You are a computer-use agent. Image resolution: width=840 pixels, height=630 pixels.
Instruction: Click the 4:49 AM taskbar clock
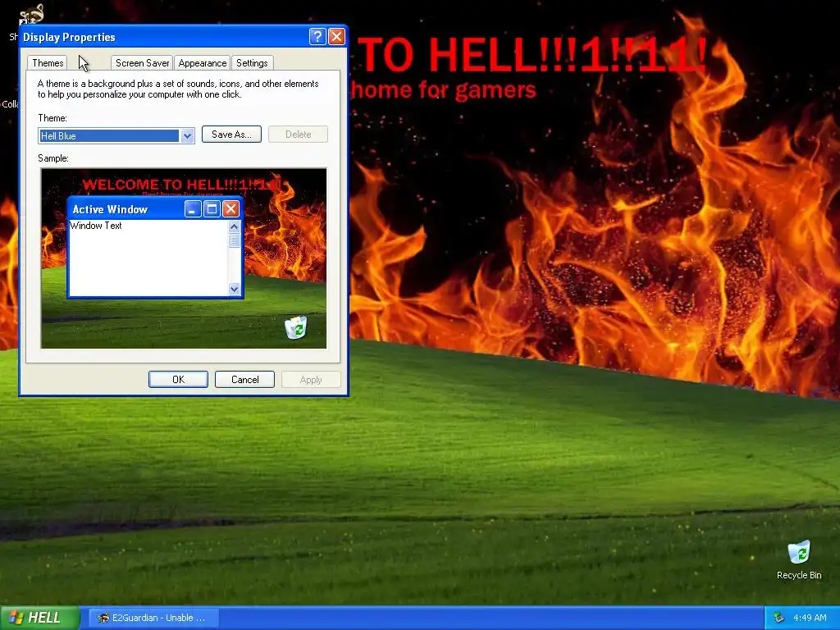(810, 618)
